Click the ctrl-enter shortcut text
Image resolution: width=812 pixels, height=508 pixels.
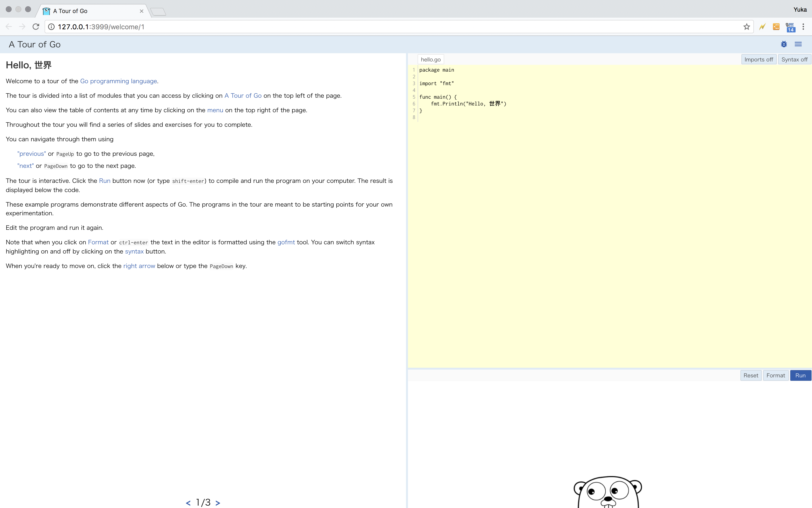134,243
